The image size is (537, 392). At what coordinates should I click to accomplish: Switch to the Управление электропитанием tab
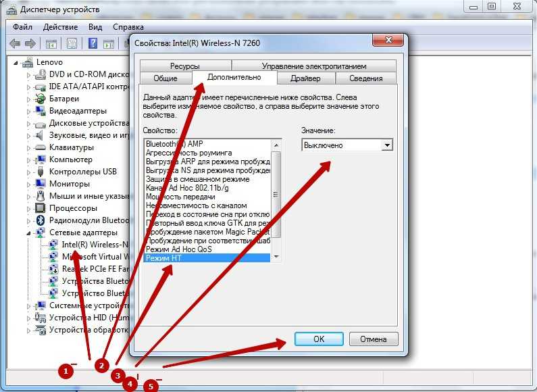pyautogui.click(x=314, y=66)
